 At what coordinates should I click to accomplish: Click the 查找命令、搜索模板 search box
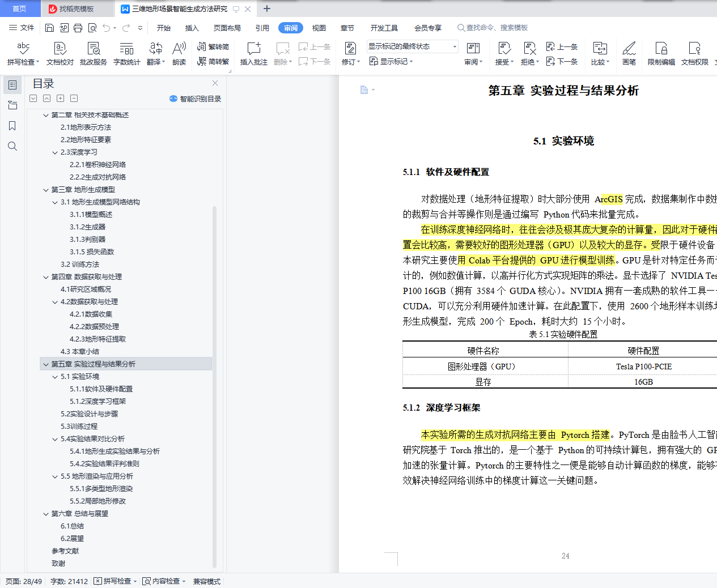tap(493, 28)
